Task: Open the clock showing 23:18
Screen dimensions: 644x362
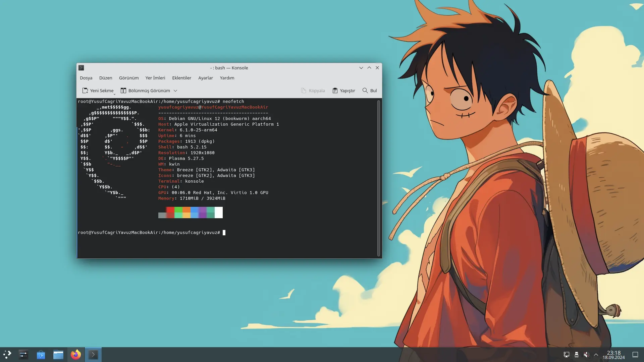Action: tap(614, 355)
